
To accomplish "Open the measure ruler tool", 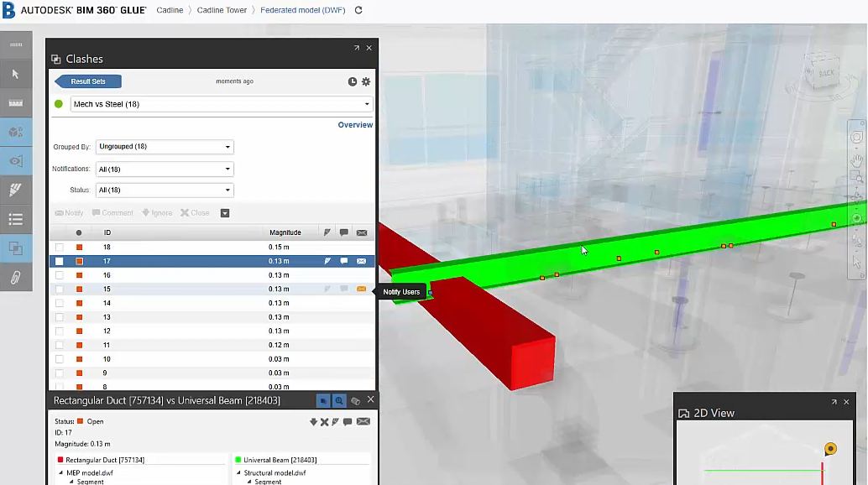I will point(15,103).
